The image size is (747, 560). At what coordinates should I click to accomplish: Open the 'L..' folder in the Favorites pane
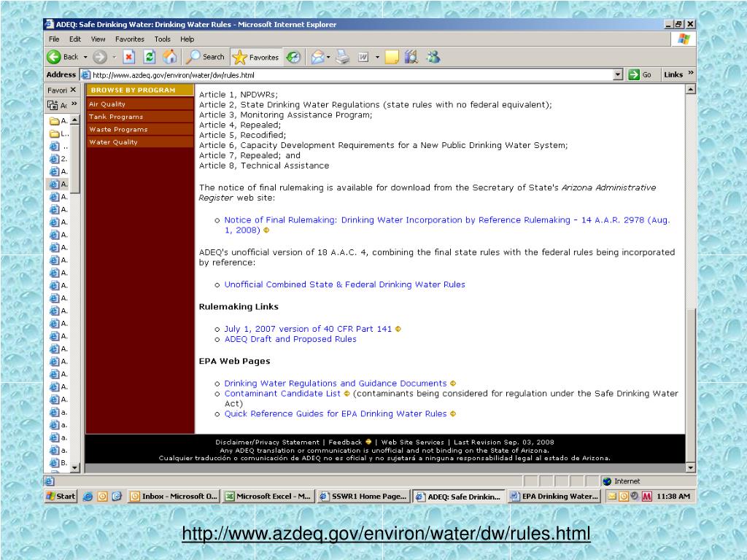(60, 134)
